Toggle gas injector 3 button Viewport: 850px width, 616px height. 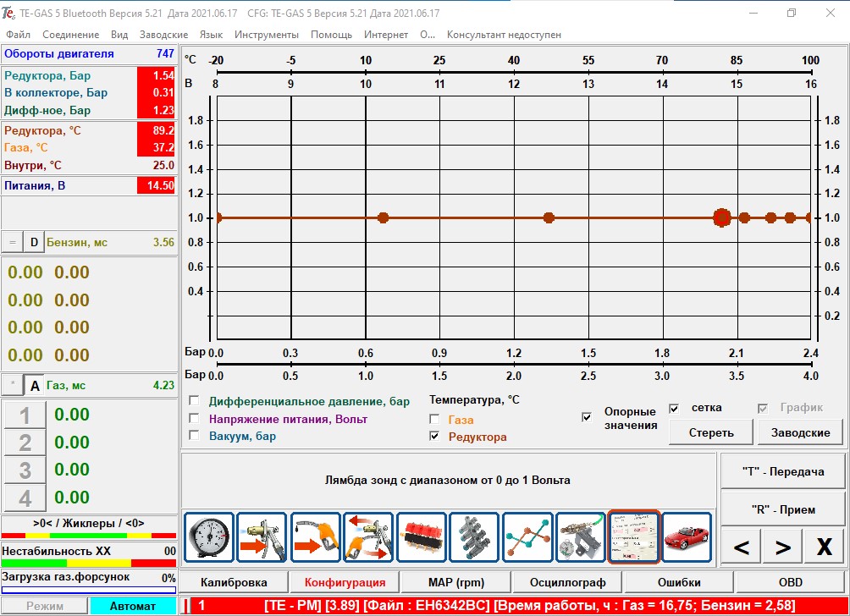(25, 470)
